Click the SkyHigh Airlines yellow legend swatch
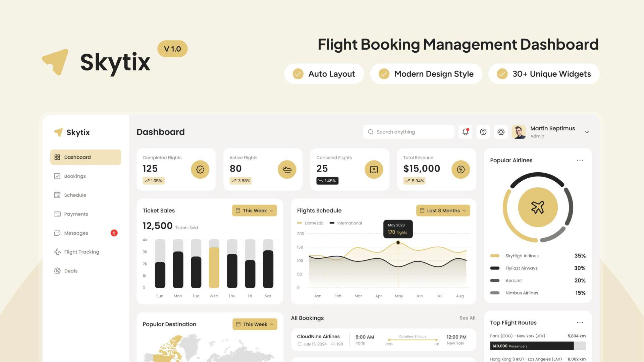Viewport: 644px width, 362px height. (x=495, y=256)
